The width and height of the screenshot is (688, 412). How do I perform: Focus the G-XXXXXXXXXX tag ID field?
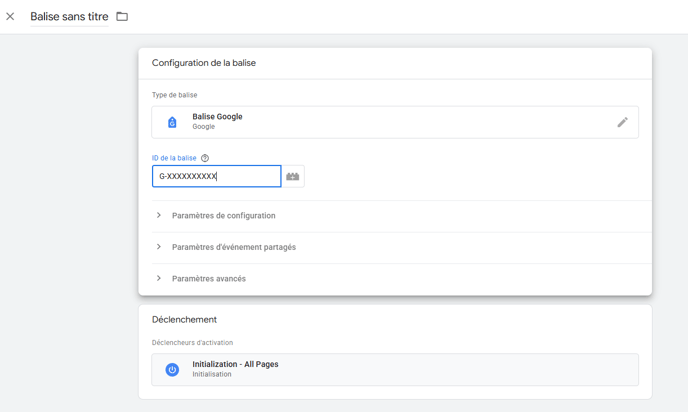[216, 177]
